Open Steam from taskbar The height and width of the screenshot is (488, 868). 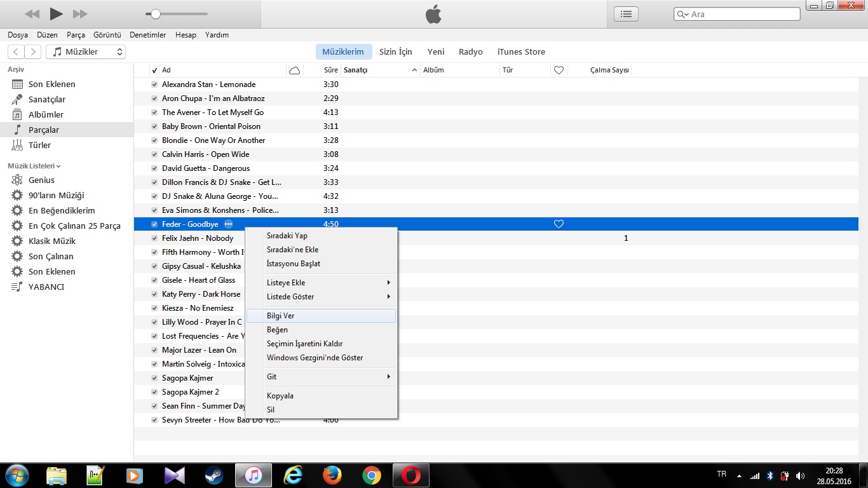214,475
